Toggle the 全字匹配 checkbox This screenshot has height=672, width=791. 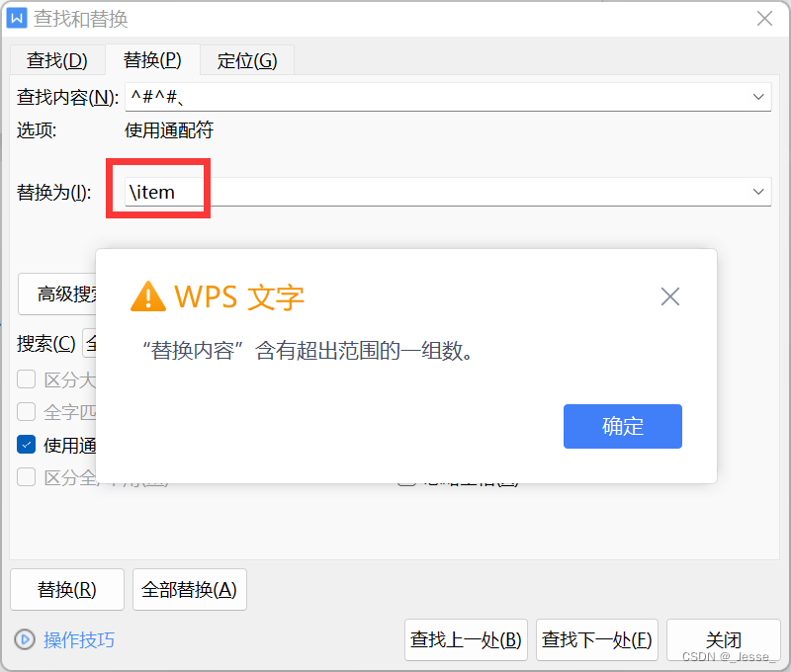coord(27,412)
